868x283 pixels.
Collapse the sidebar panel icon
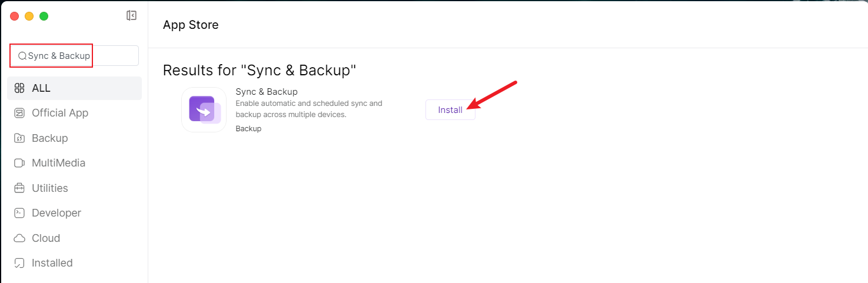[x=132, y=16]
